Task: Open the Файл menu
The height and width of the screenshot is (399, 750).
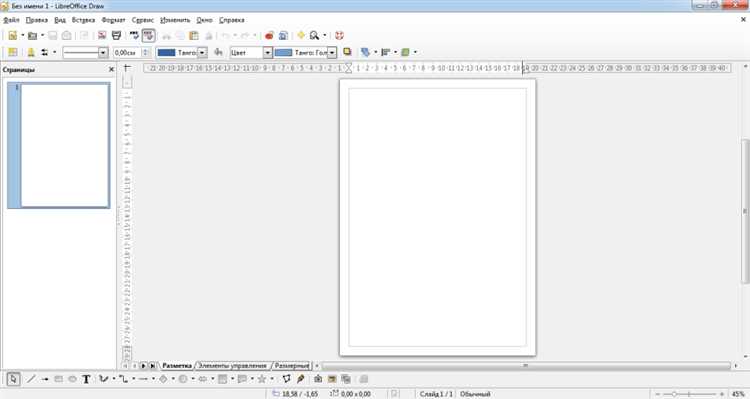Action: point(11,20)
